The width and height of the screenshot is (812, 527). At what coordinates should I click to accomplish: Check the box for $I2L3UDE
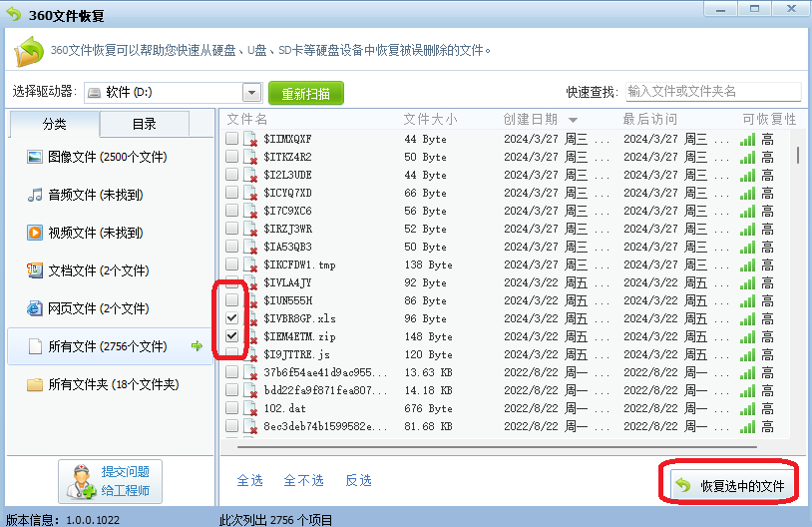[x=232, y=174]
